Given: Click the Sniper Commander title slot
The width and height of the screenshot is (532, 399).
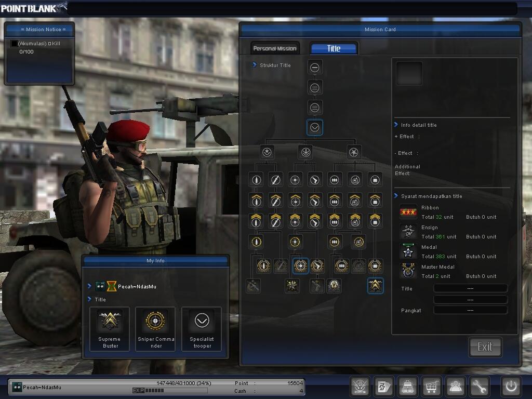Looking at the screenshot, I should [155, 329].
